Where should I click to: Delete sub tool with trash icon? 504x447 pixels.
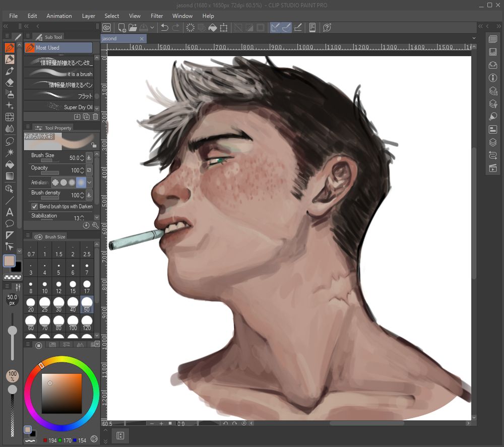(95, 117)
